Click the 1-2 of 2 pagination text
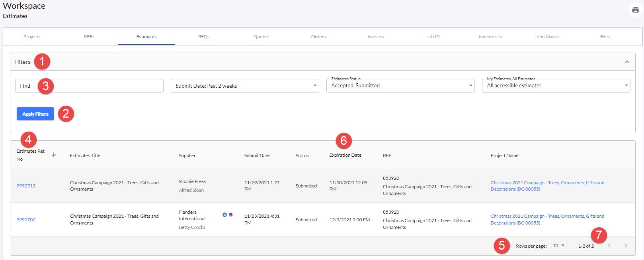 click(586, 246)
